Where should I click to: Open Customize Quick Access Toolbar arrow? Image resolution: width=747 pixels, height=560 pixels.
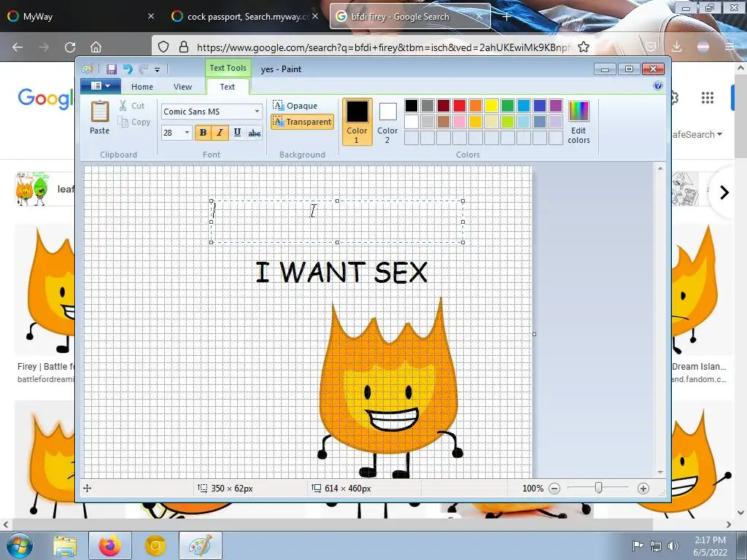(157, 69)
